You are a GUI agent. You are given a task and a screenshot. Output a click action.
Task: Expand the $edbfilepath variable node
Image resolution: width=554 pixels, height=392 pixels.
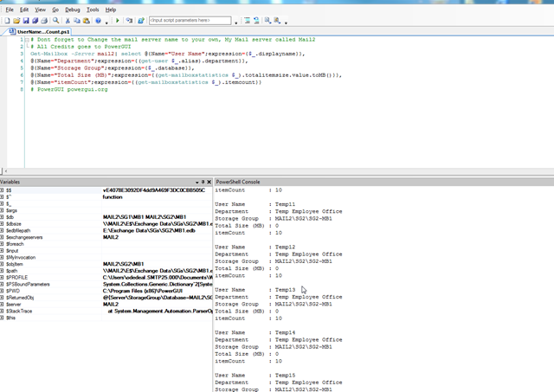click(x=2, y=230)
